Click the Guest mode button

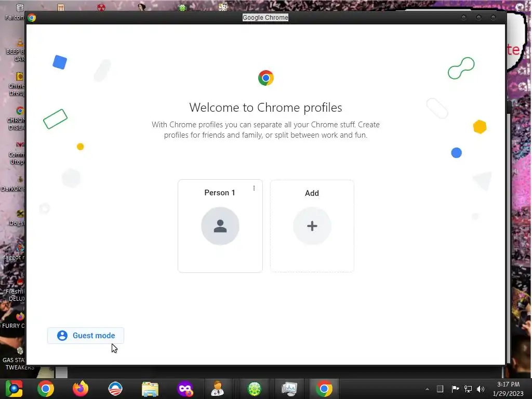86,336
